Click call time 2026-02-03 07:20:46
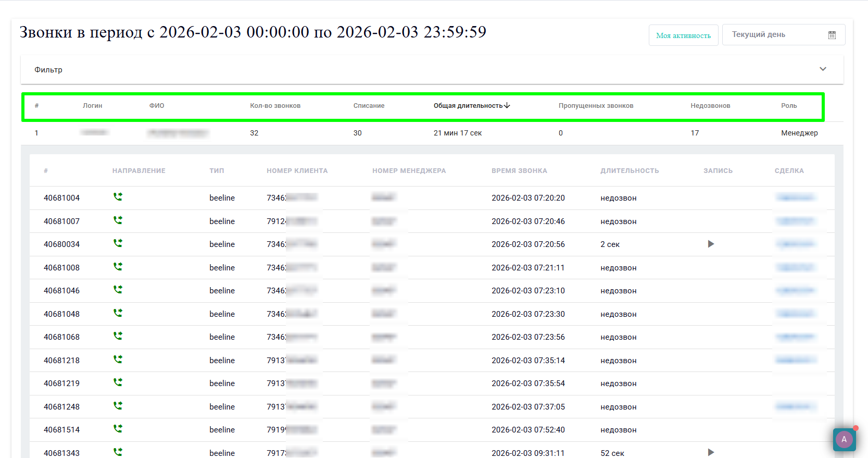Image resolution: width=868 pixels, height=458 pixels. tap(528, 221)
